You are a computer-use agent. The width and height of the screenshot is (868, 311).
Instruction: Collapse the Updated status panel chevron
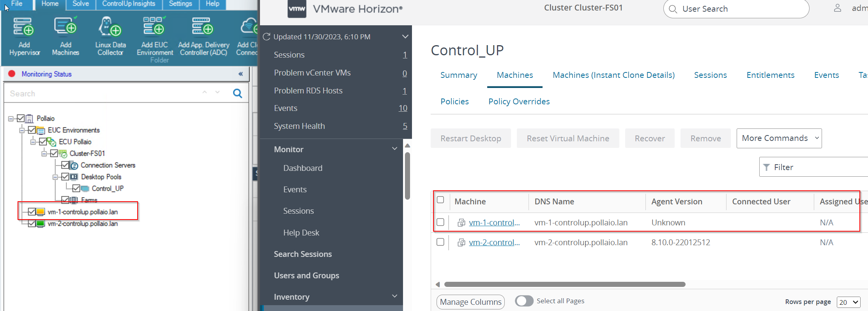point(405,37)
